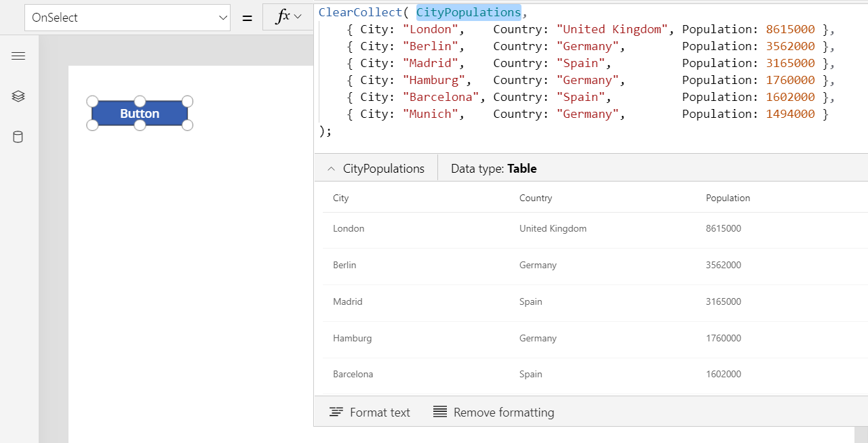
Task: Select the Button control on canvas
Action: [x=140, y=114]
